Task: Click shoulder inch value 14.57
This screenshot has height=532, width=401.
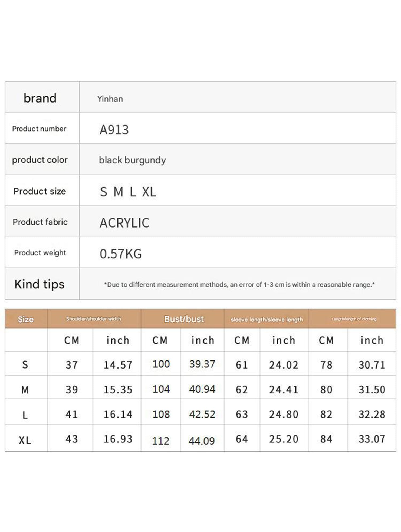Action: point(118,365)
